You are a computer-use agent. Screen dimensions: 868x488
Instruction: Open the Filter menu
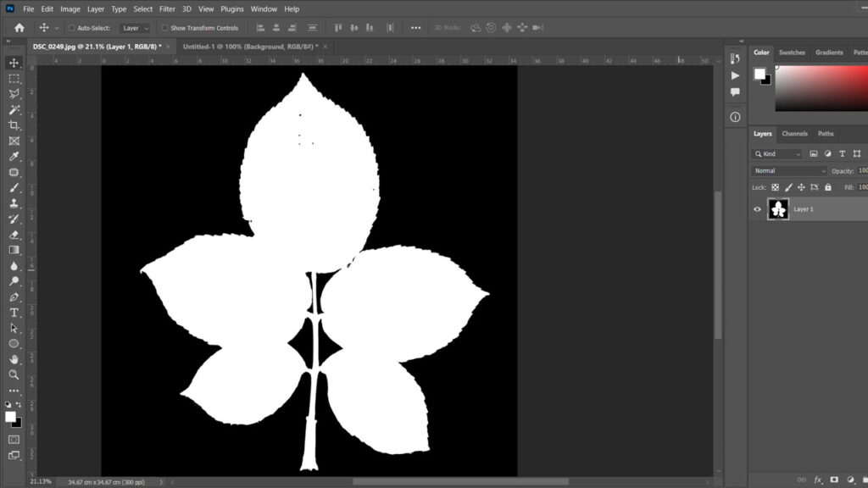coord(166,8)
